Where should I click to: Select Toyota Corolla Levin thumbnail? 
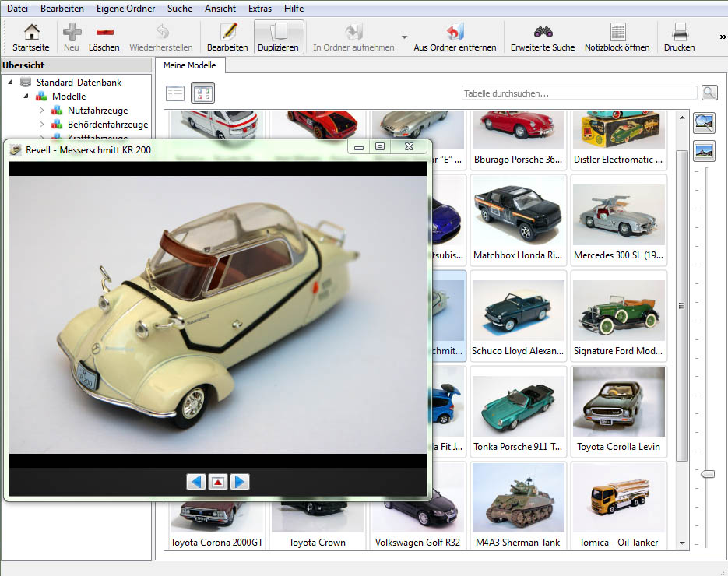[618, 411]
